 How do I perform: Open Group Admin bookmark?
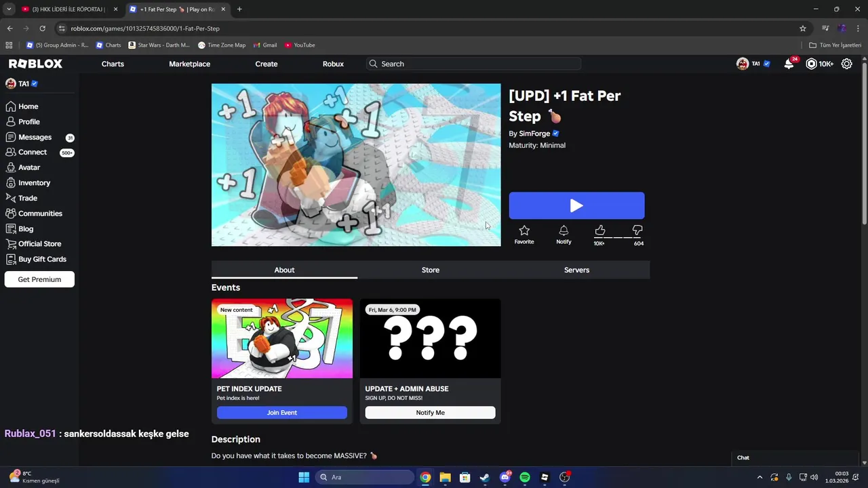click(x=57, y=45)
